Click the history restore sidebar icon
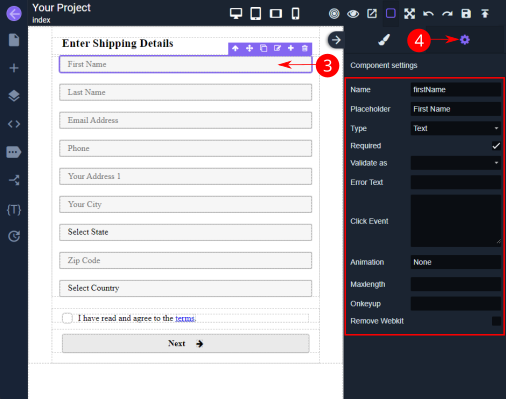This screenshot has width=506, height=399. 14,236
